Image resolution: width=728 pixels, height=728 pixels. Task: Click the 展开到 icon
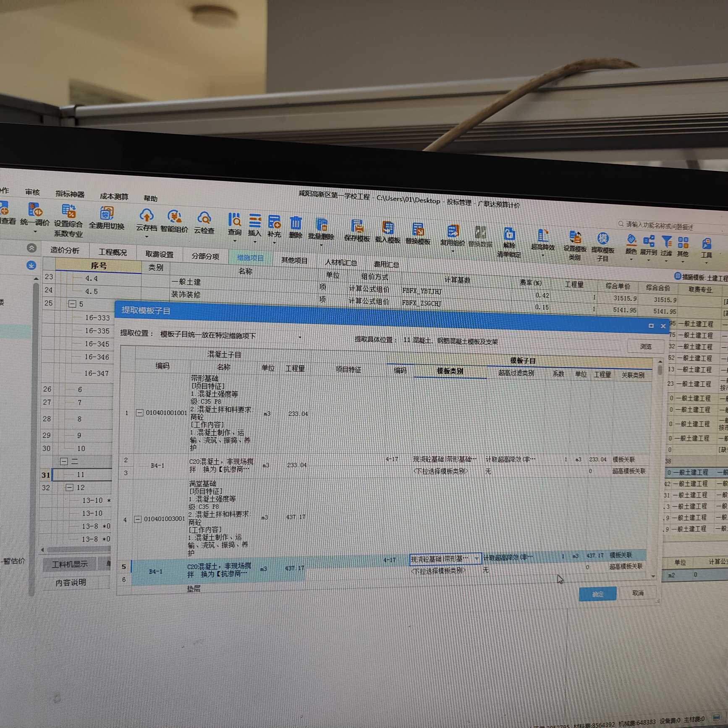coord(649,241)
